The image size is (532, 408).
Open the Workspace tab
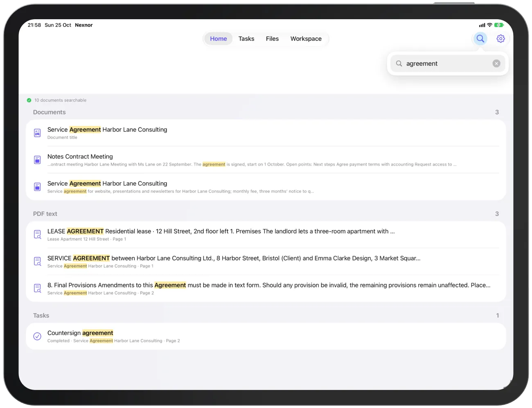pos(306,39)
